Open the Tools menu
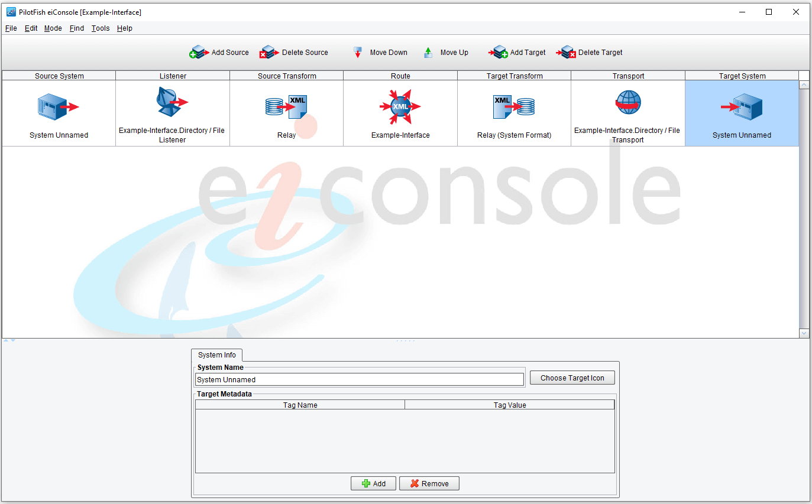Screen dimensions: 812x504 click(101, 28)
